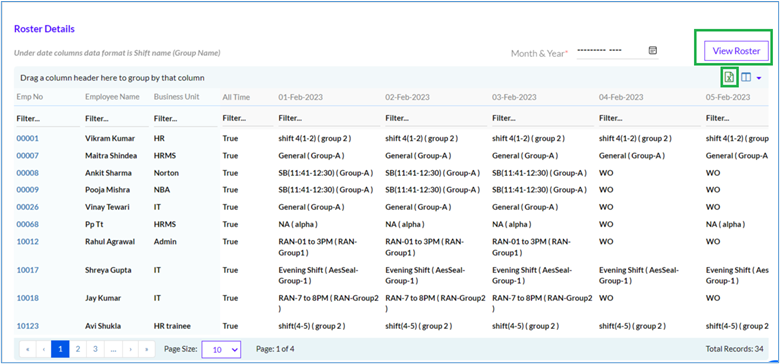Open employee number 10123 link
The height and width of the screenshot is (364, 780).
click(x=27, y=326)
